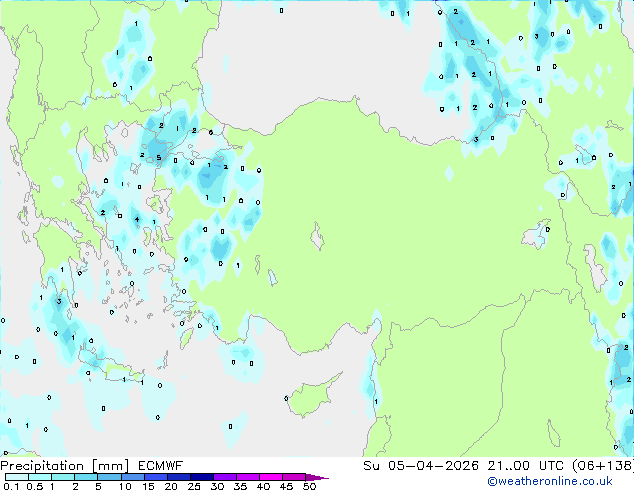Screen dimensions: 634x490
Task: Click the 20–25 mm dark blue swatch
Action: tap(179, 477)
